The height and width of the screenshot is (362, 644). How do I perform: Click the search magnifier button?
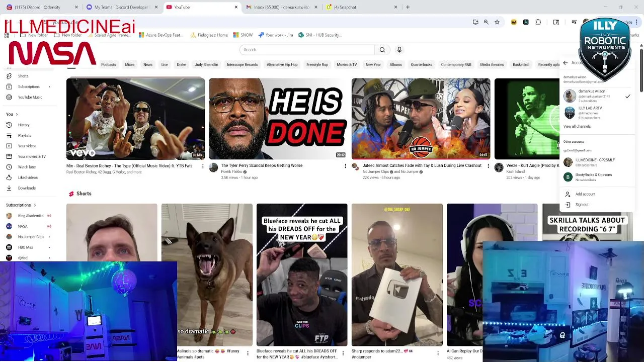tap(382, 50)
